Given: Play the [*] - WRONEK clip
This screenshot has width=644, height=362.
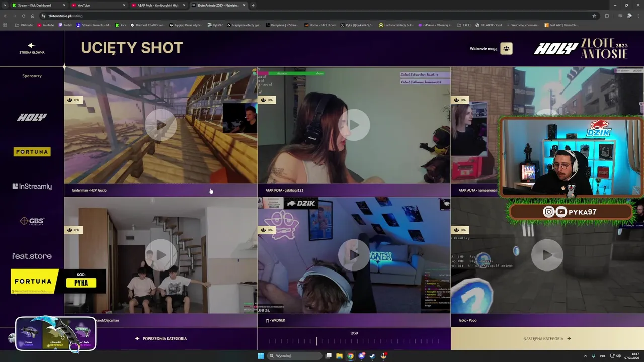Looking at the screenshot, I should tap(354, 255).
